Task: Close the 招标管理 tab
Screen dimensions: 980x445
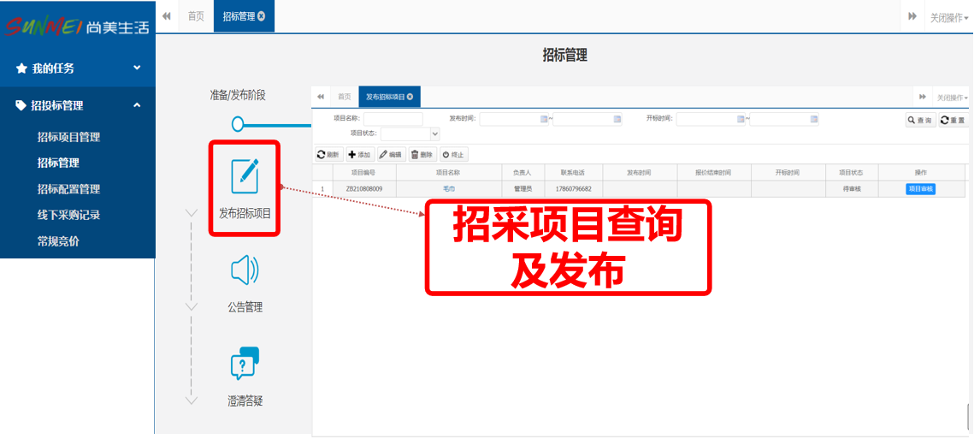Action: point(261,16)
